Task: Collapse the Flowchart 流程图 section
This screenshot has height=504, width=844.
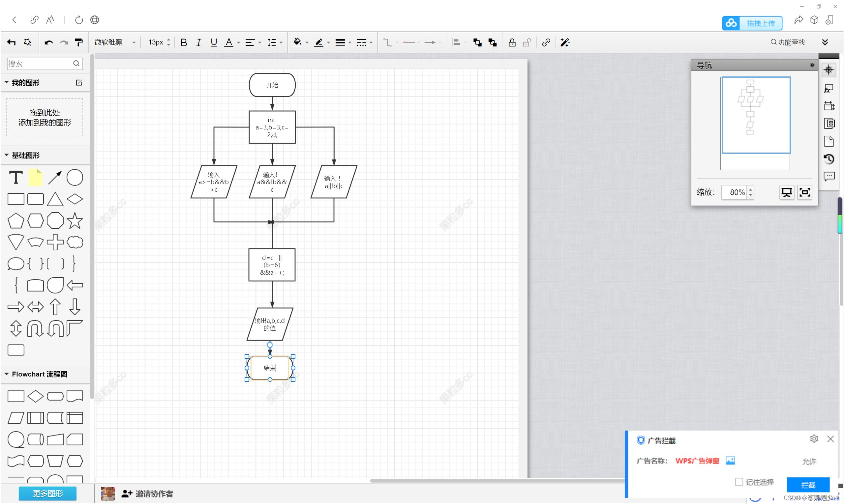Action: pyautogui.click(x=7, y=374)
